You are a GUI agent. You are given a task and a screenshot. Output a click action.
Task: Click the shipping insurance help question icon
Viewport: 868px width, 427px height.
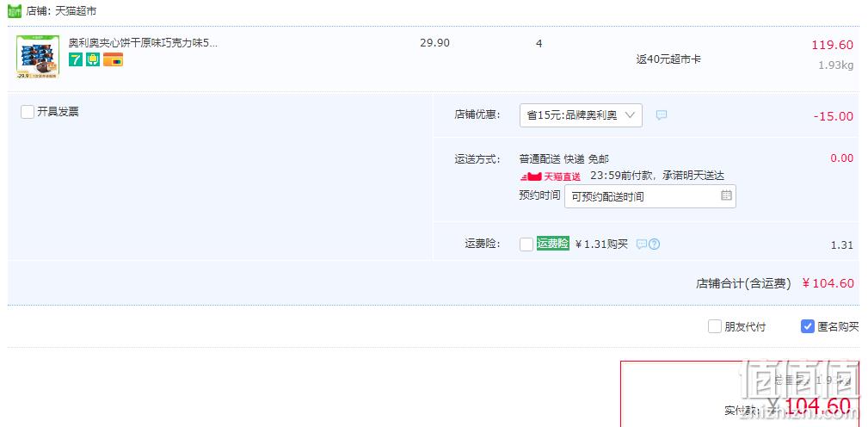pyautogui.click(x=654, y=244)
